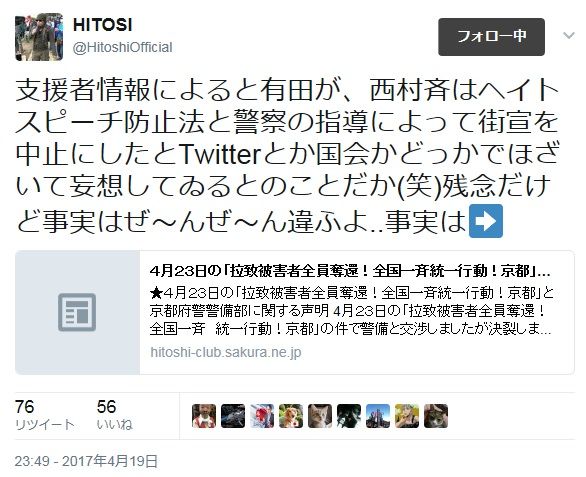
Task: Open the first liker avatar thumbnail
Action: coord(204,416)
